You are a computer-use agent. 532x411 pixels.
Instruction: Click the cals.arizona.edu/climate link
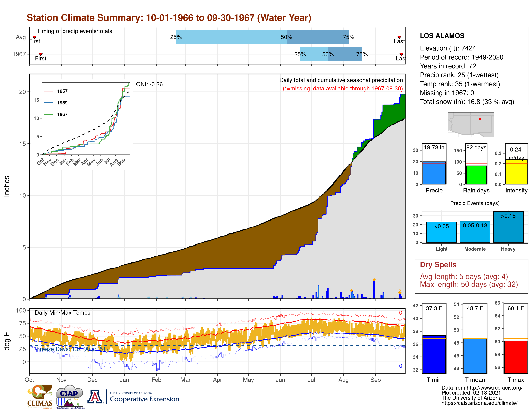click(x=479, y=403)
